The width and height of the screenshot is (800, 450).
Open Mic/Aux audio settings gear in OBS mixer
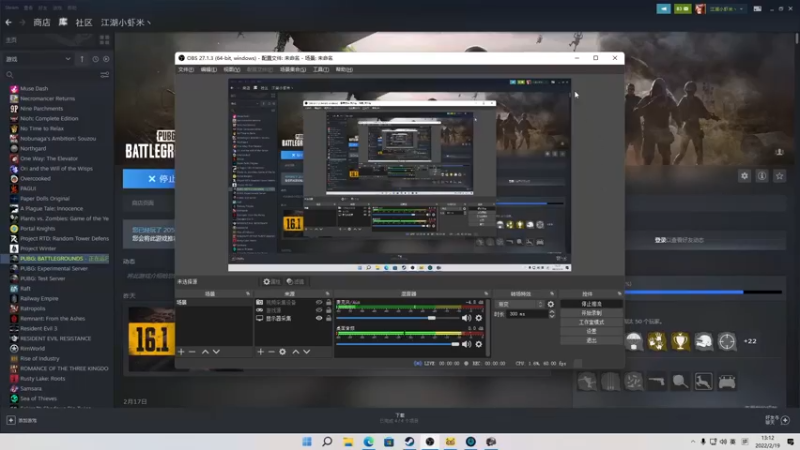tap(479, 318)
